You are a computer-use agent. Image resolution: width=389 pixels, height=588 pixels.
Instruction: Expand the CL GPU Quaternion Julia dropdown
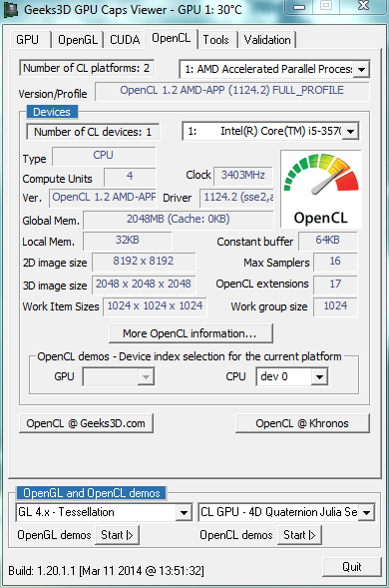286,512
